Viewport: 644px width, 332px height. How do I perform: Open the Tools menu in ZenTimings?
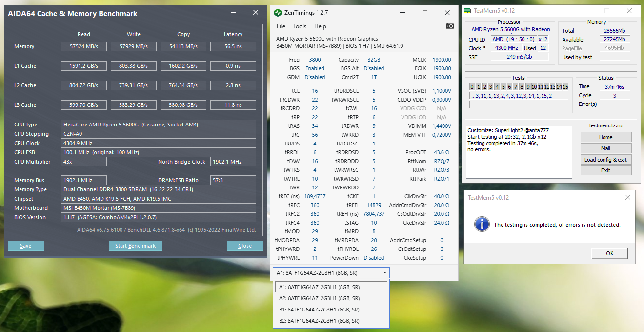coord(300,26)
